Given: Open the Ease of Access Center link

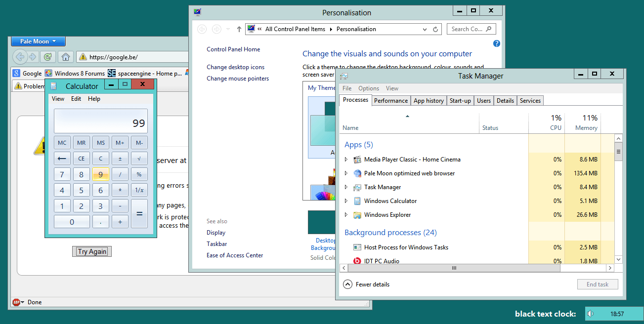Looking at the screenshot, I should [x=235, y=255].
